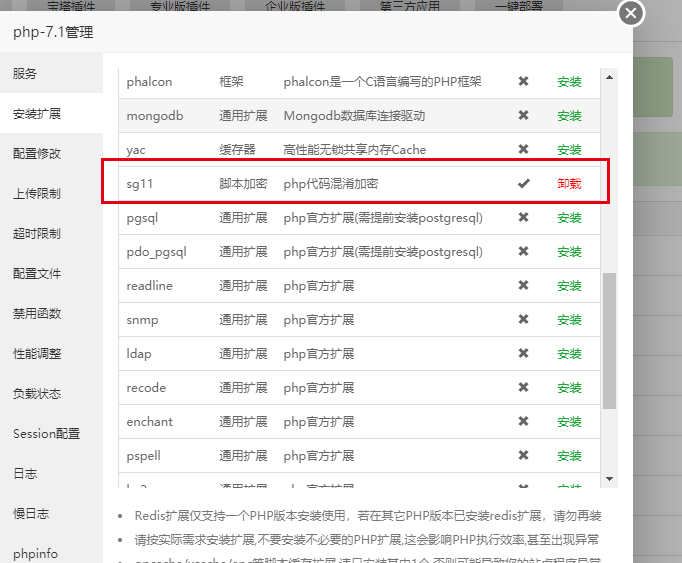The height and width of the screenshot is (563, 682).
Task: Install the snmp extension
Action: coord(569,320)
